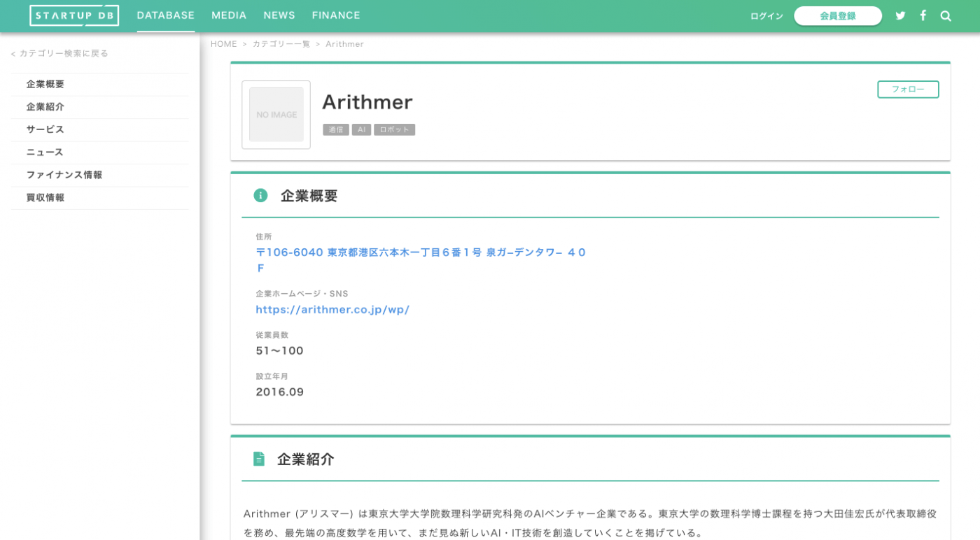
Task: Open the company address link
Action: (x=421, y=260)
